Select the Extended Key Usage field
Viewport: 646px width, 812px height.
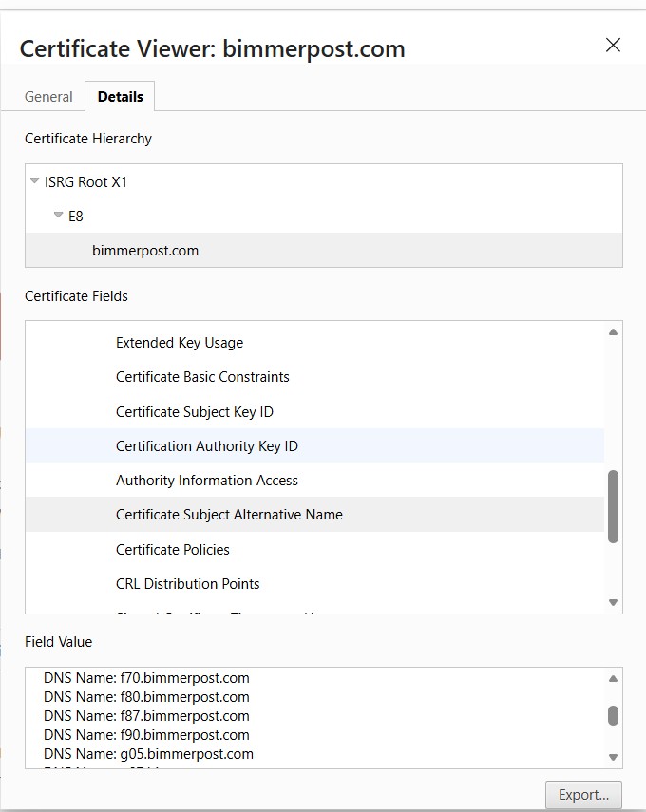[180, 343]
